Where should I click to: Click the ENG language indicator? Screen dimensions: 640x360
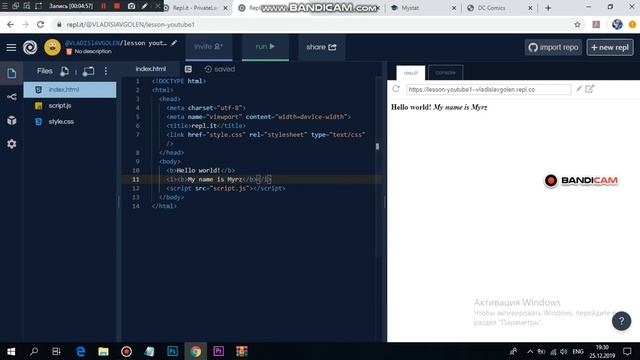pyautogui.click(x=578, y=351)
